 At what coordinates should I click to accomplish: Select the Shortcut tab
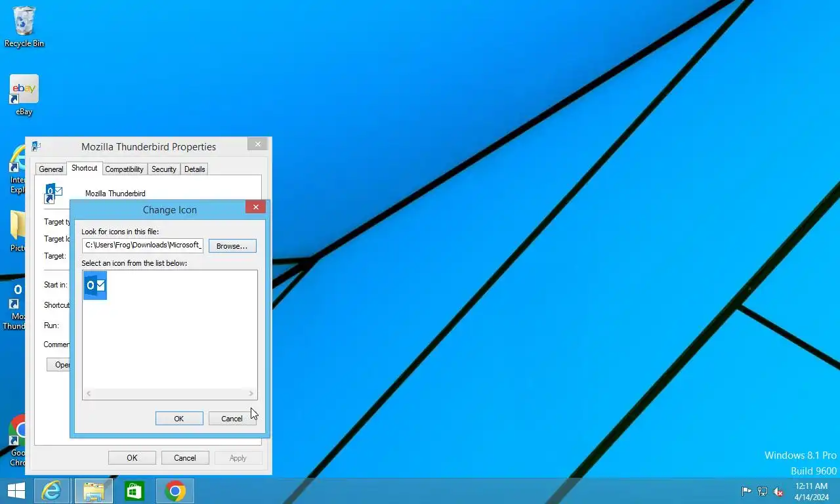(x=84, y=168)
